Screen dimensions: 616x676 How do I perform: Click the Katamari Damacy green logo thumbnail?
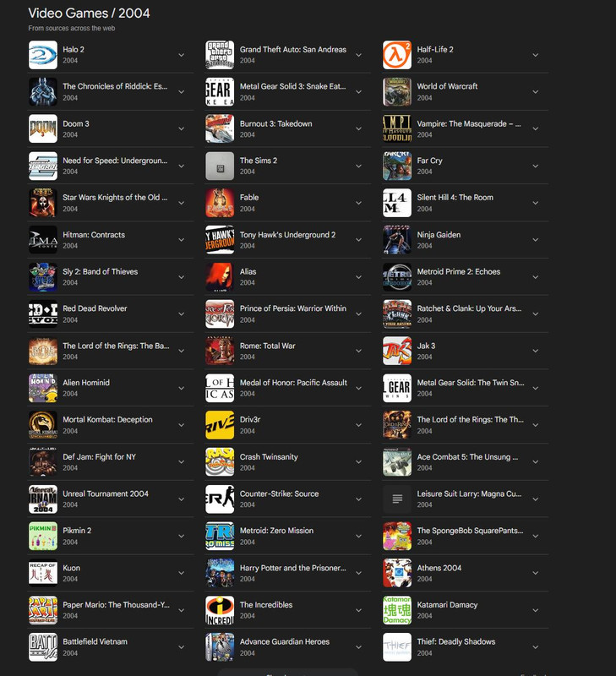pos(397,610)
